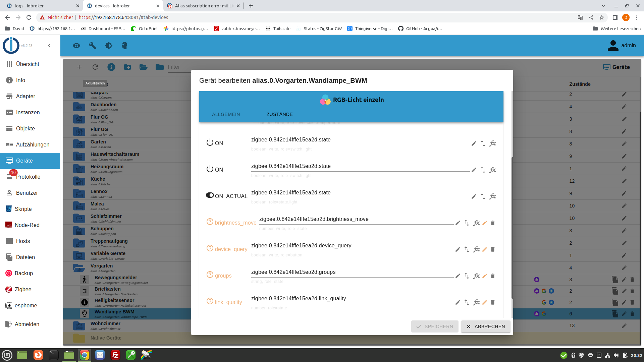This screenshot has height=362, width=644.
Task: Collapse the Vorgarten folder
Action: point(79,268)
